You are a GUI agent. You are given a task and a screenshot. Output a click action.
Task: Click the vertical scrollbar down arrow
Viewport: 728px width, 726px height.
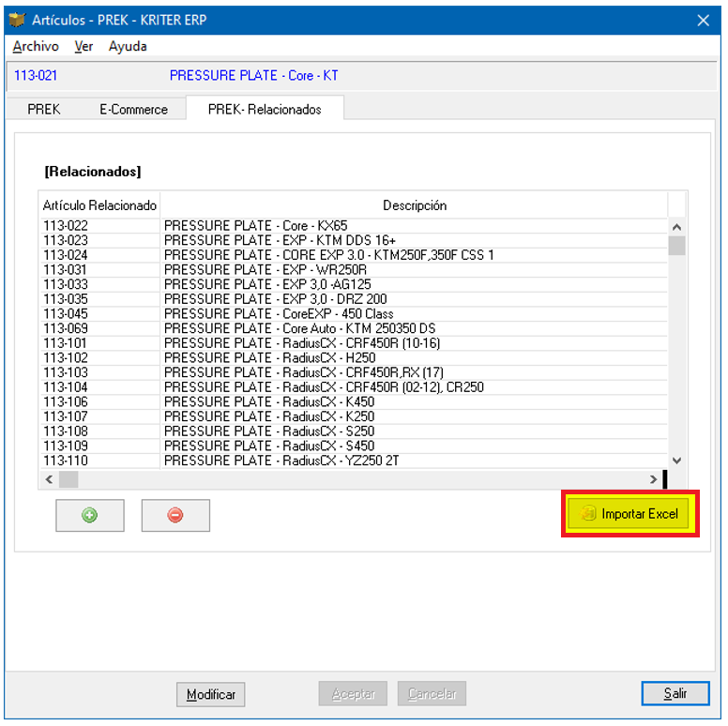677,461
